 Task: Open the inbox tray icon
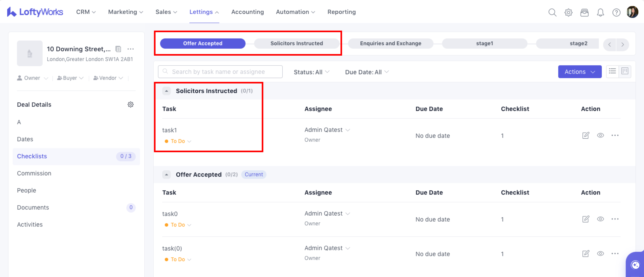pyautogui.click(x=584, y=12)
